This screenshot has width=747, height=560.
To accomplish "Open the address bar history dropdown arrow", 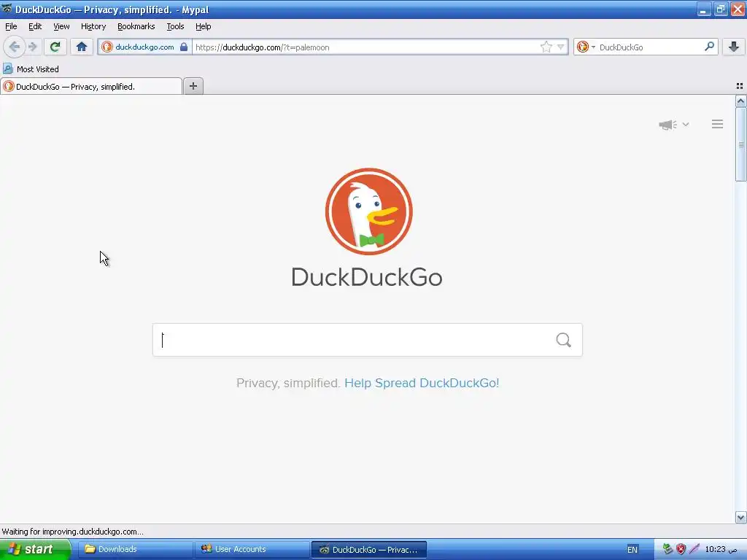I will click(x=561, y=47).
